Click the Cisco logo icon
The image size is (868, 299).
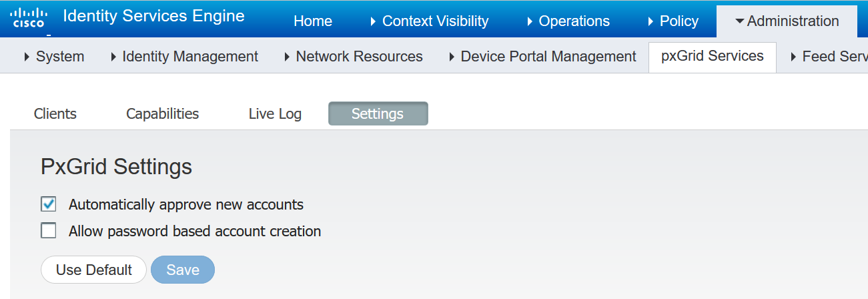28,18
